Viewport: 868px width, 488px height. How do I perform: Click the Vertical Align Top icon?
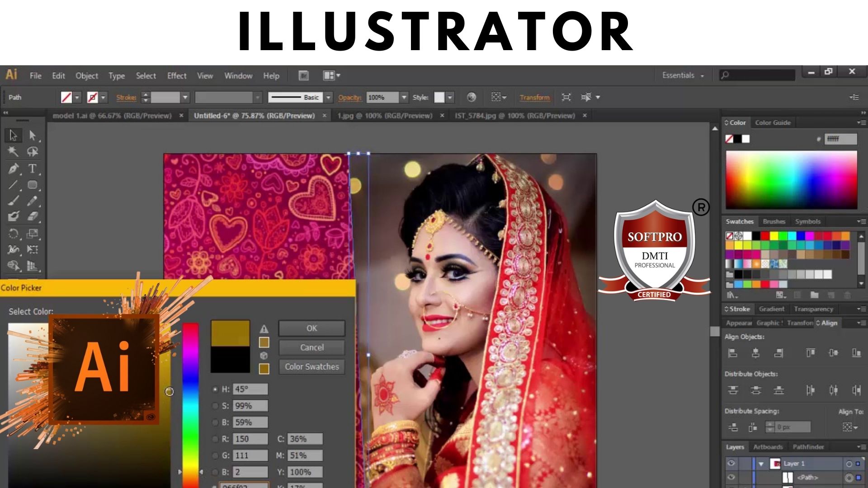pos(810,353)
